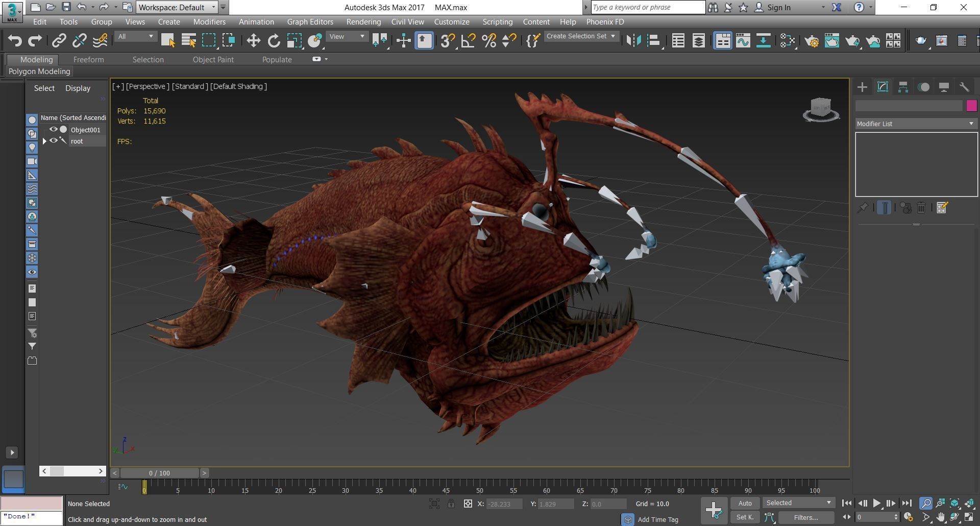Viewport: 980px width, 526px height.
Task: Select the Select and Rotate tool
Action: coord(274,41)
